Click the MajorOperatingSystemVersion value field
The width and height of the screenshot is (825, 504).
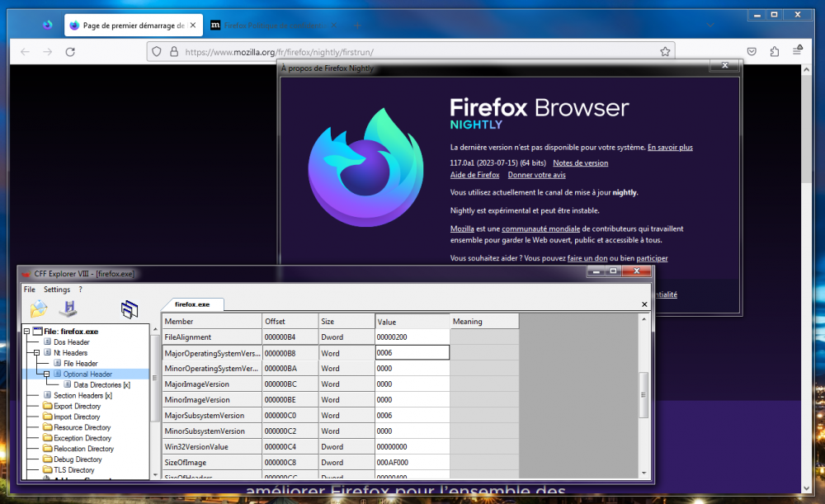[412, 352]
